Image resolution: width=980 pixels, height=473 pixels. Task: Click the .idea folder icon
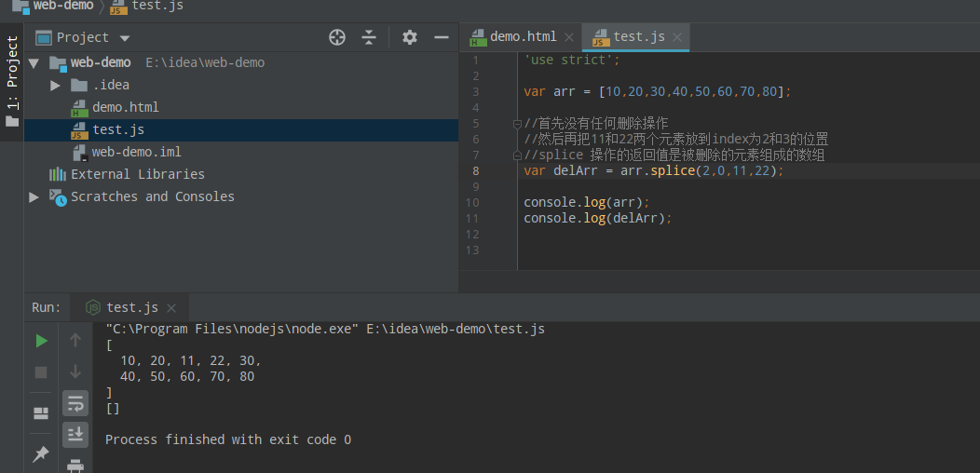(x=79, y=85)
